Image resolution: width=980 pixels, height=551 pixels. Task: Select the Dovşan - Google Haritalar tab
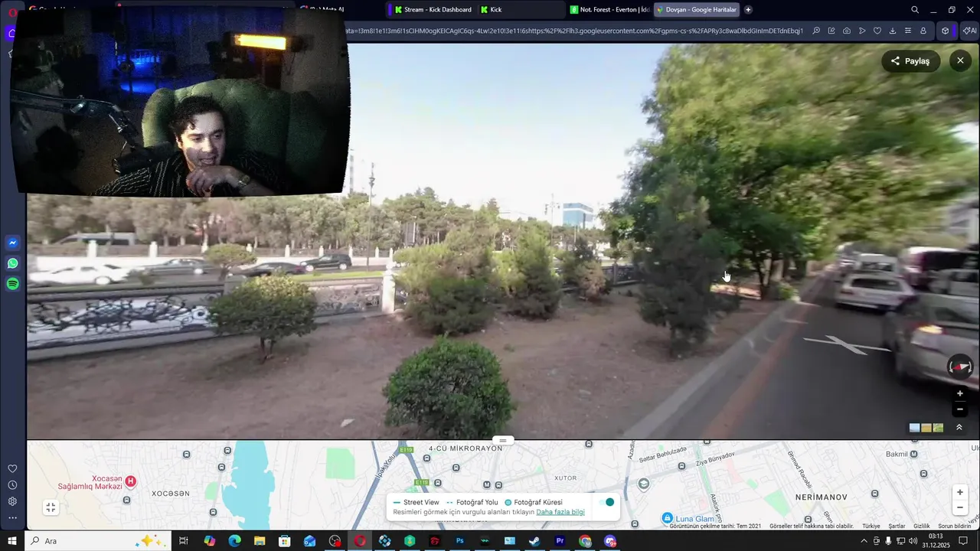[696, 10]
